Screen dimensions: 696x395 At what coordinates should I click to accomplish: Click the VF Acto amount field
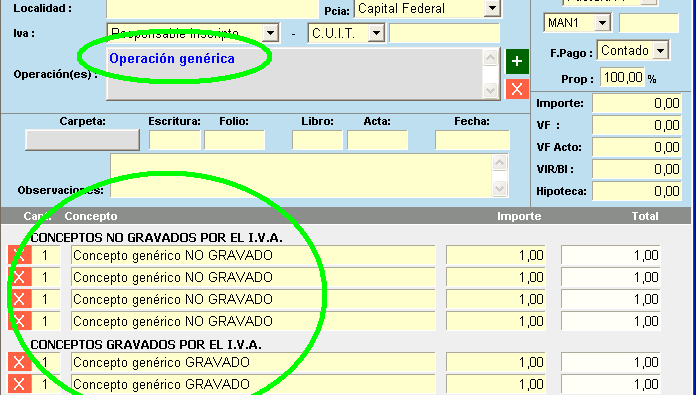[x=637, y=147]
